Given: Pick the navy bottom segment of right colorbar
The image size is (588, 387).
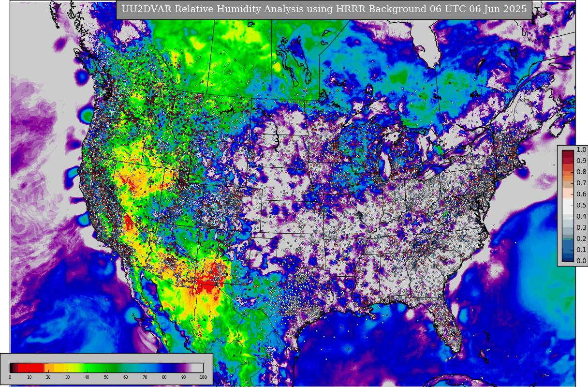Looking at the screenshot, I should point(568,259).
